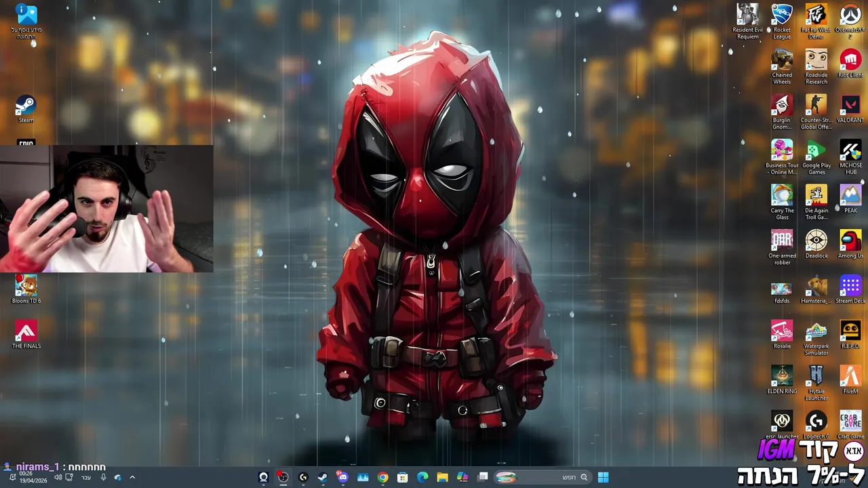Image resolution: width=868 pixels, height=488 pixels.
Task: Open the Windows Start menu
Action: [603, 477]
